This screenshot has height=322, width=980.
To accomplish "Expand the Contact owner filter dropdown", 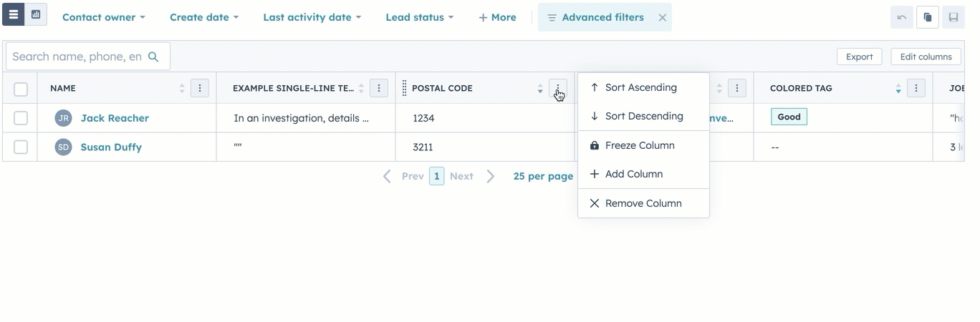I will pyautogui.click(x=103, y=17).
